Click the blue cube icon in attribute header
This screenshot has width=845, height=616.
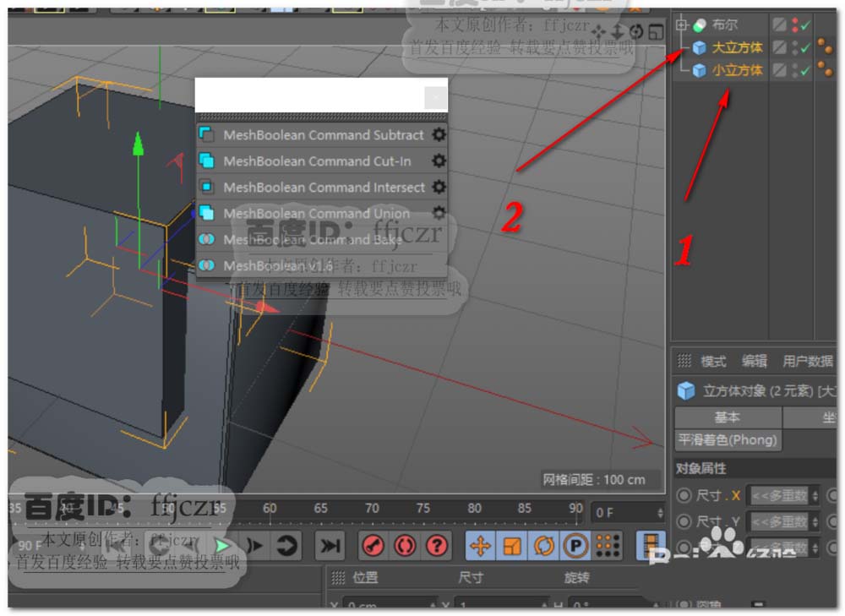[686, 390]
